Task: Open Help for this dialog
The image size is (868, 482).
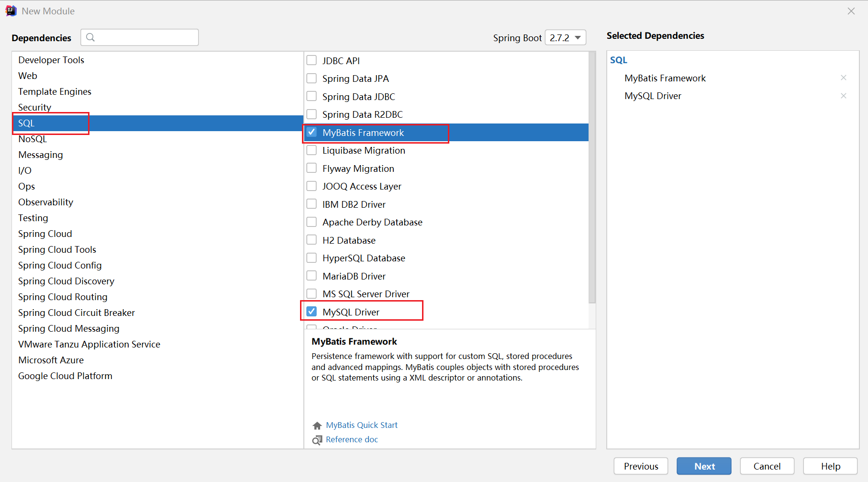Action: [830, 466]
